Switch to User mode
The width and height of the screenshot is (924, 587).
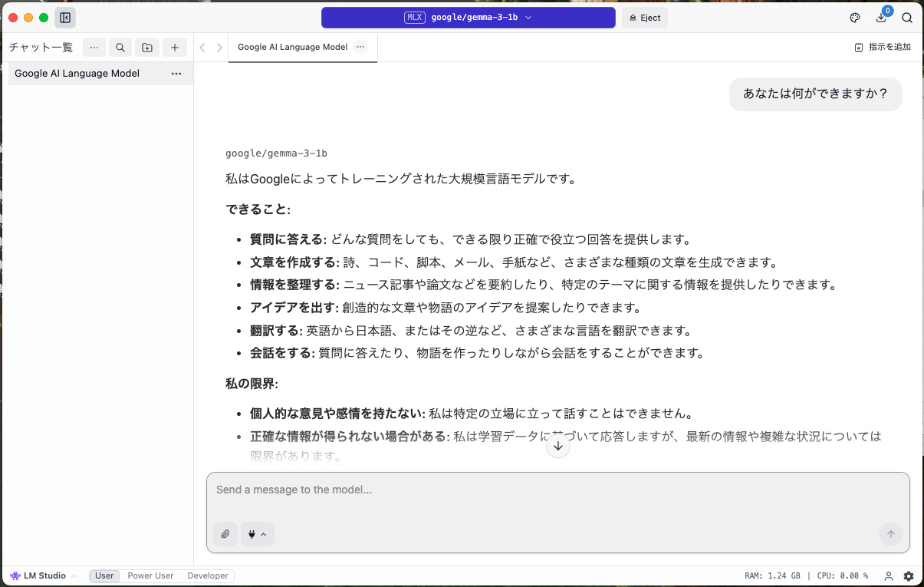(104, 575)
